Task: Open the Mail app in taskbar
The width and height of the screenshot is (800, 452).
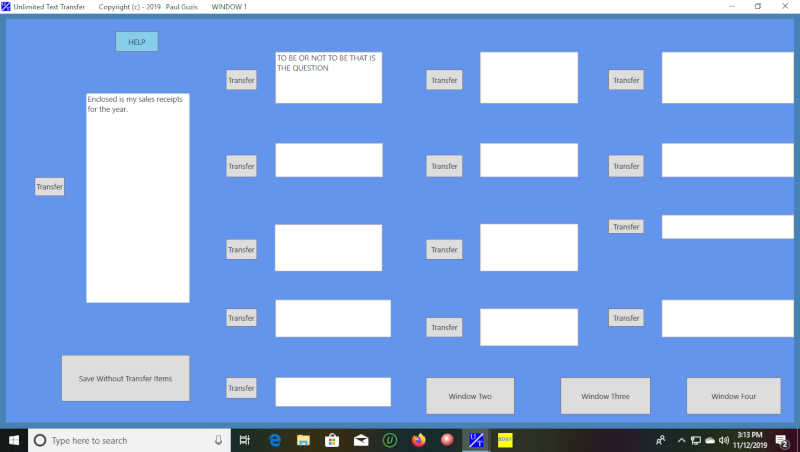Action: [361, 440]
